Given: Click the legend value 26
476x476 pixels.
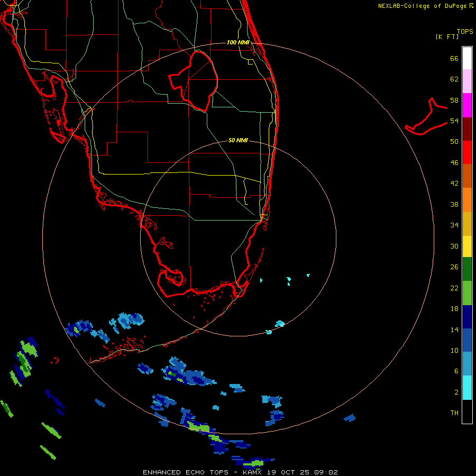Looking at the screenshot, I should click(454, 267).
